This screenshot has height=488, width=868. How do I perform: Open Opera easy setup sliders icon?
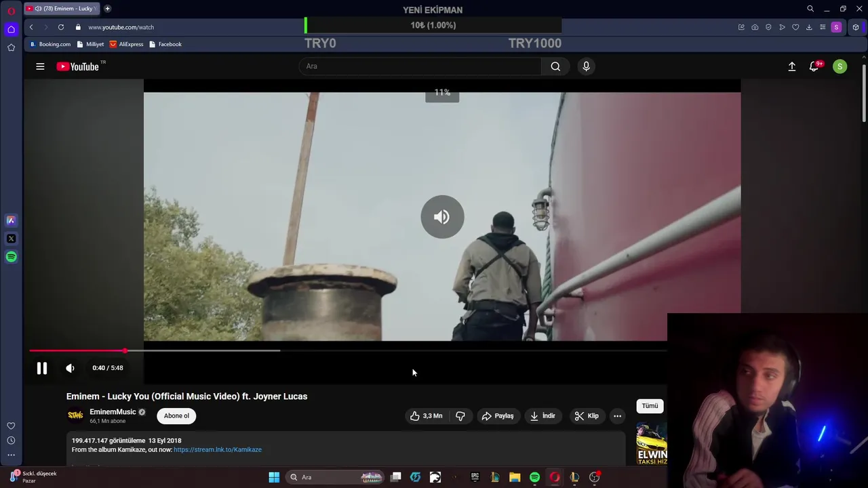(823, 27)
